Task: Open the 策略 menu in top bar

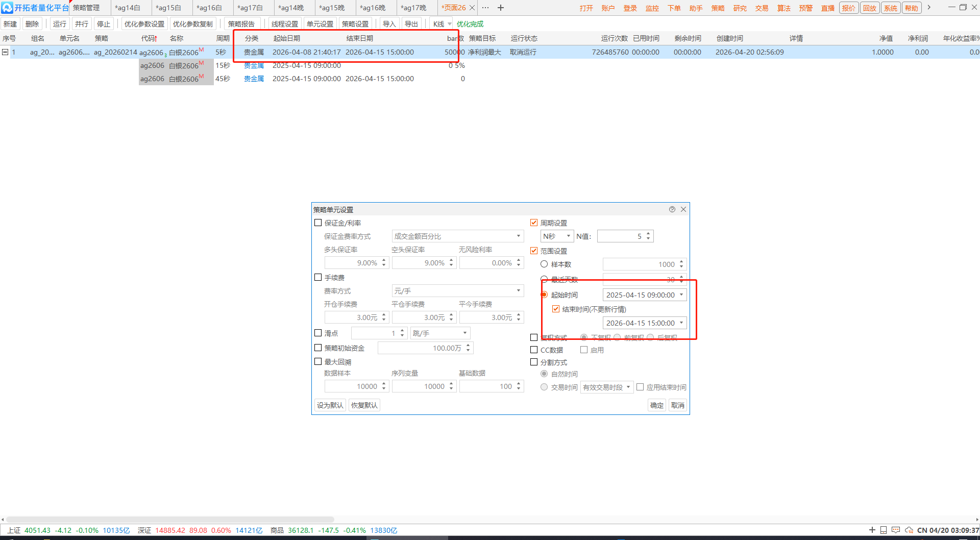Action: coord(718,8)
